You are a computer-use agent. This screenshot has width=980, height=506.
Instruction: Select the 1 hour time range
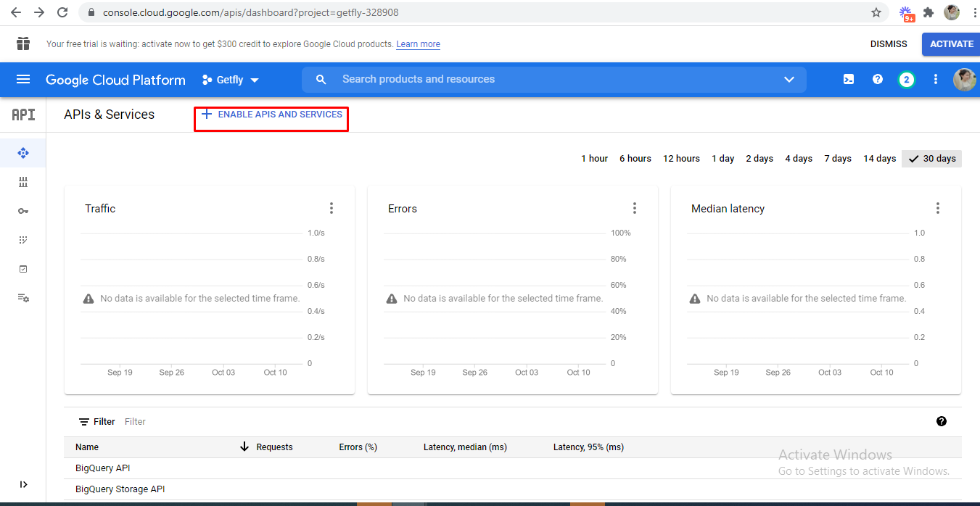(x=594, y=159)
